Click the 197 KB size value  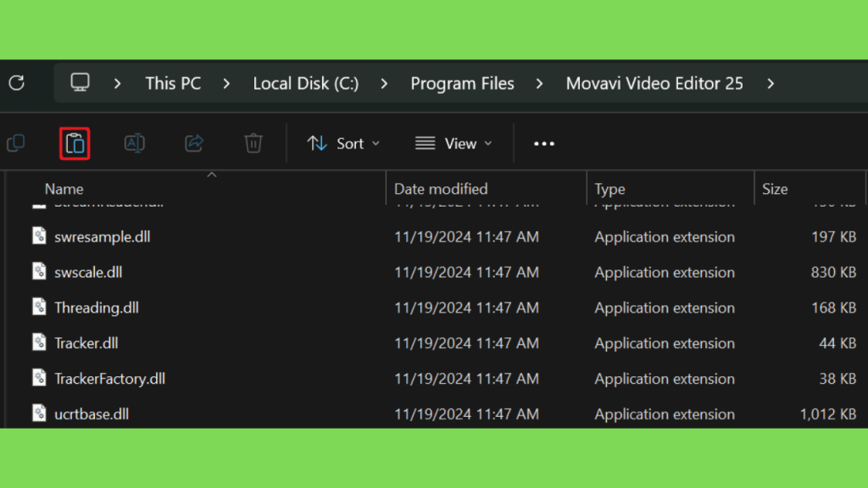(x=834, y=237)
